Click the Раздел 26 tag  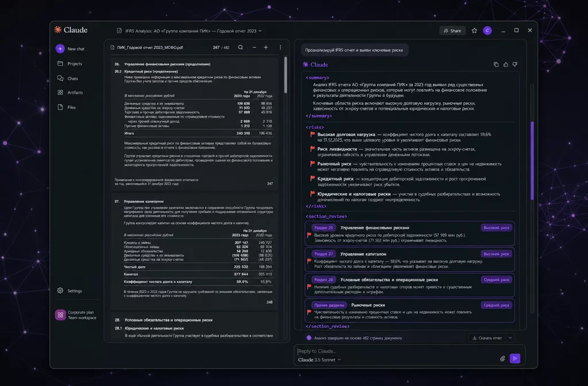[x=323, y=227]
